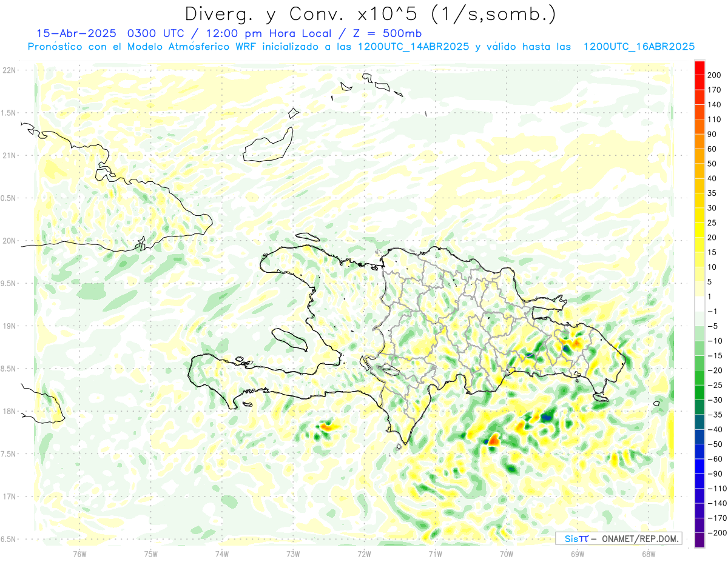The width and height of the screenshot is (728, 562).
Task: Click the "68W" longitude label
Action: 649,554
